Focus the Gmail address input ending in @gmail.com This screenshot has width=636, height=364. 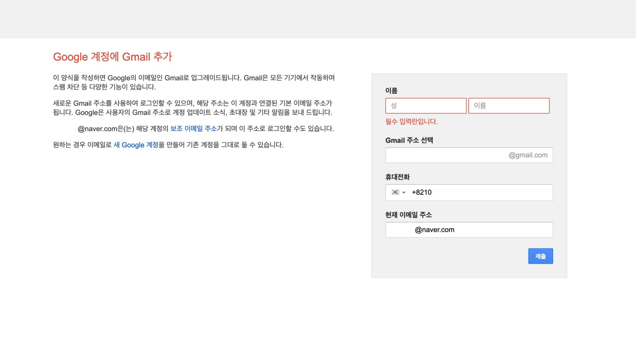(469, 155)
